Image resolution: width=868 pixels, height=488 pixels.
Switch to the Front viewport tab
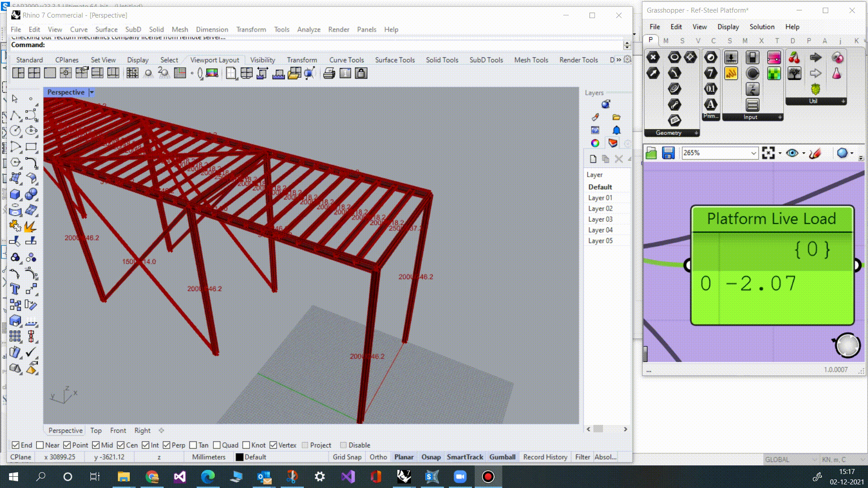118,430
